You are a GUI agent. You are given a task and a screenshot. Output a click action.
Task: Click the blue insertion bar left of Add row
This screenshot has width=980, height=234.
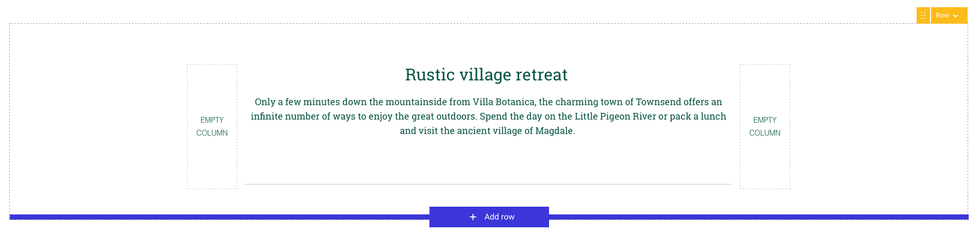coord(219,217)
